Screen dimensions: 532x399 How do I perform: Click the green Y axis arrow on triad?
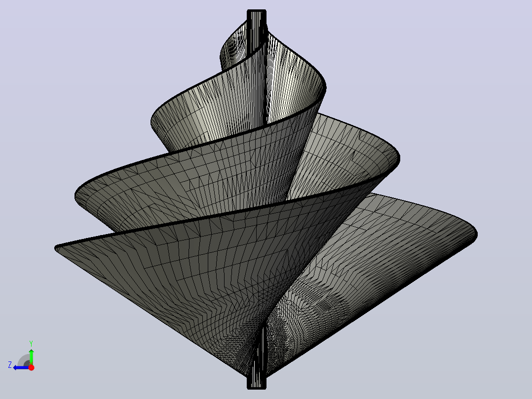[31, 356]
